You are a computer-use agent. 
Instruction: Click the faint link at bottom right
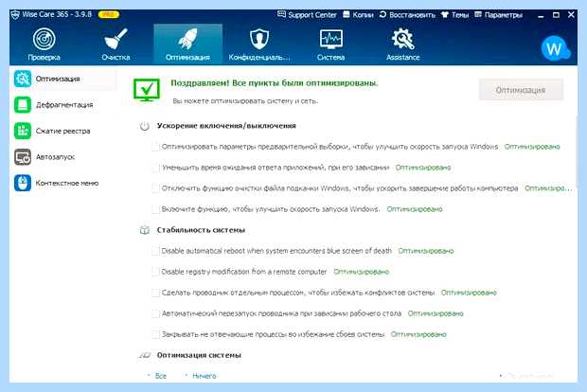coord(528,375)
